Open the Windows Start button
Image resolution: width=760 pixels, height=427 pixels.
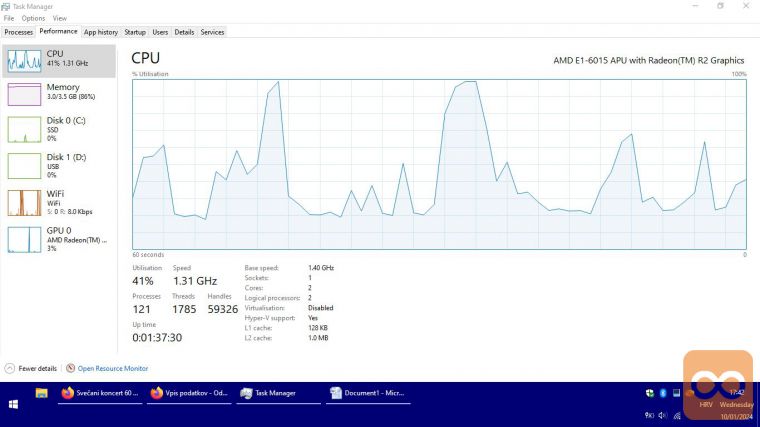pos(13,404)
